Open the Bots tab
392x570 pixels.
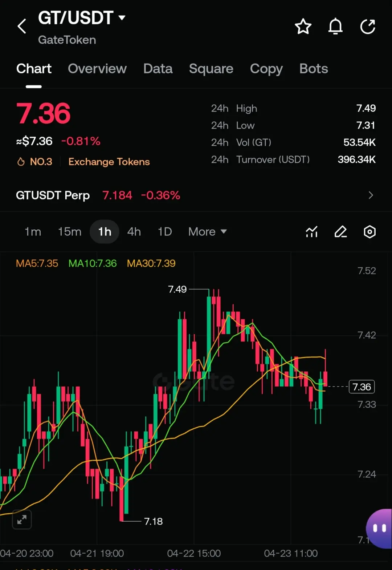[314, 69]
